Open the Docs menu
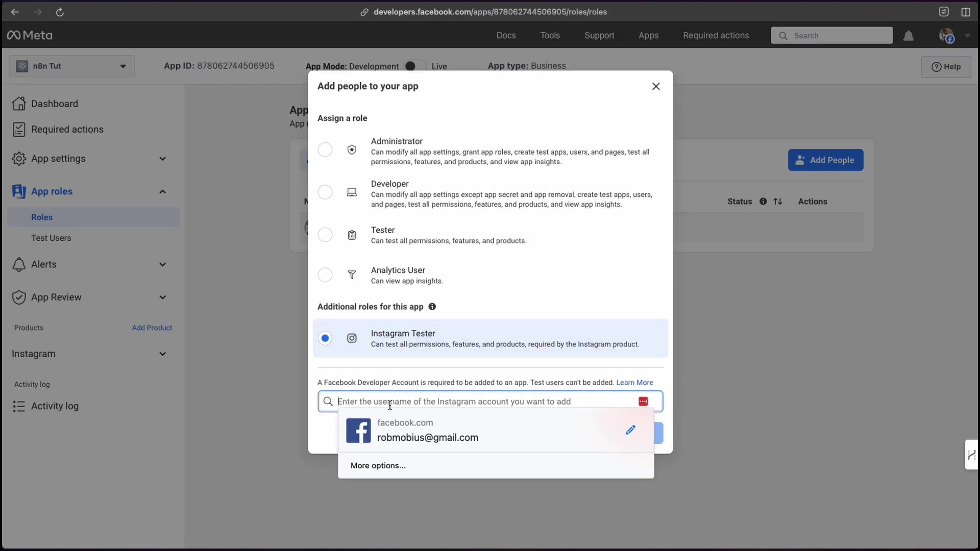Viewport: 980px width, 551px height. coord(506,35)
